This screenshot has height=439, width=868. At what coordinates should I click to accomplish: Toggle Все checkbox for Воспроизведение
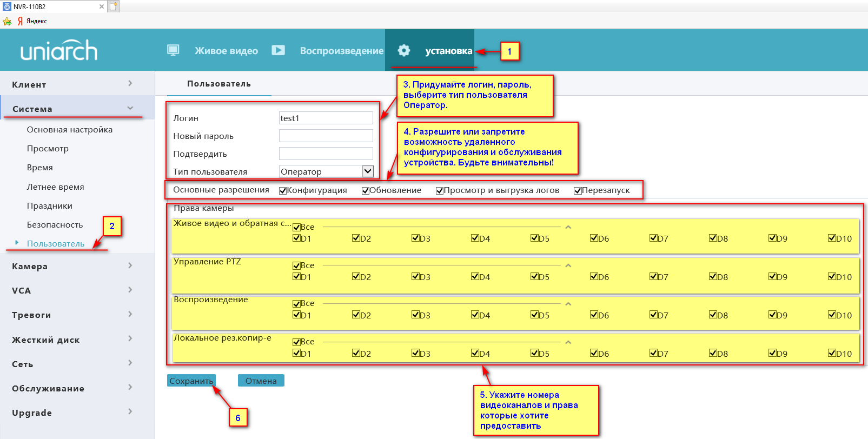(x=296, y=303)
